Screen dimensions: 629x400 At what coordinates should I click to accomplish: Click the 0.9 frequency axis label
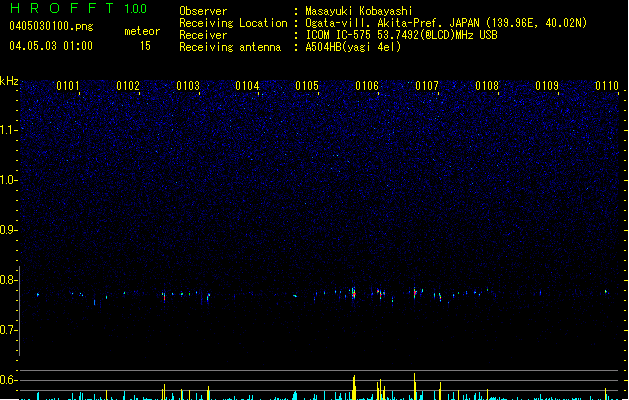pos(9,230)
